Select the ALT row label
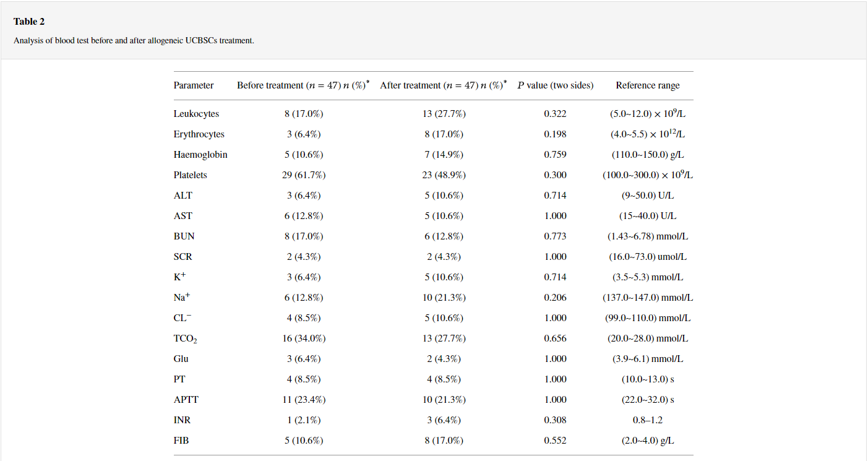Screen dimensions: 868x461 183,196
